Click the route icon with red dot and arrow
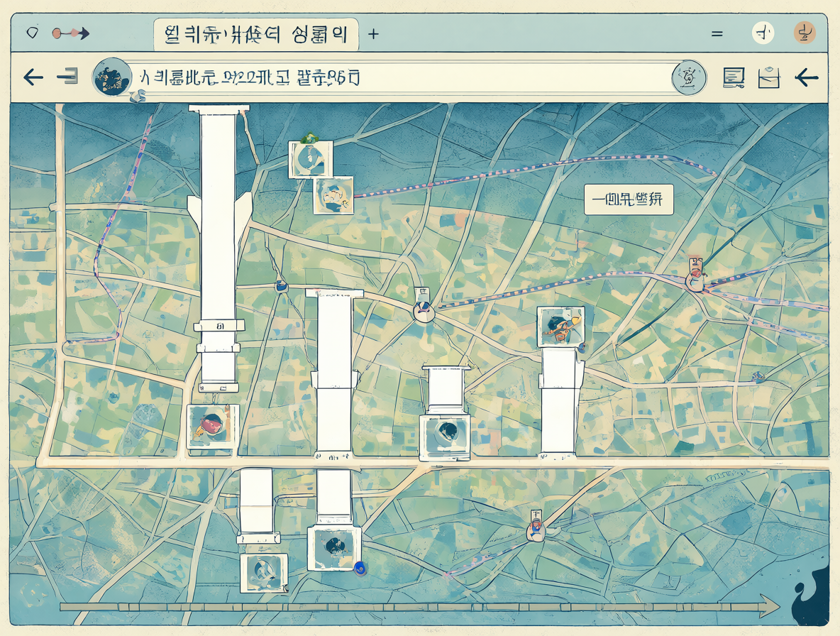Image resolution: width=840 pixels, height=636 pixels. coord(71,34)
